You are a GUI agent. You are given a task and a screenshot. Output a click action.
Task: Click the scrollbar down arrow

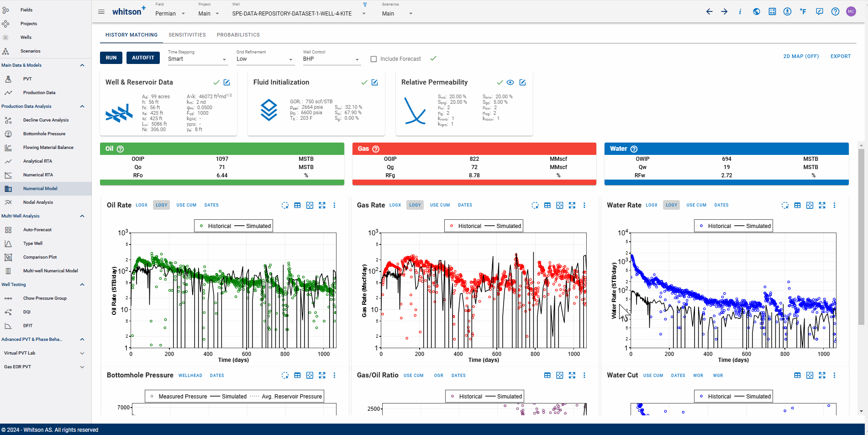tap(861, 411)
